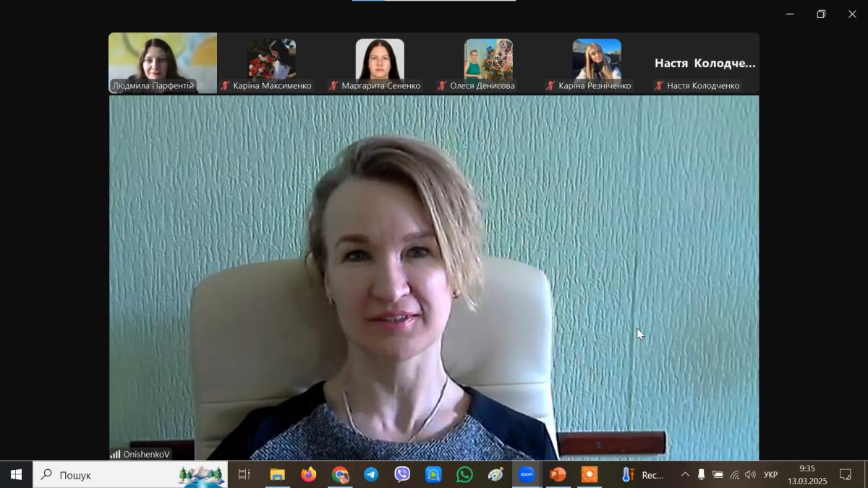Click muted mic icon beside Настя Колодченко label
This screenshot has height=488, width=868.
click(659, 85)
